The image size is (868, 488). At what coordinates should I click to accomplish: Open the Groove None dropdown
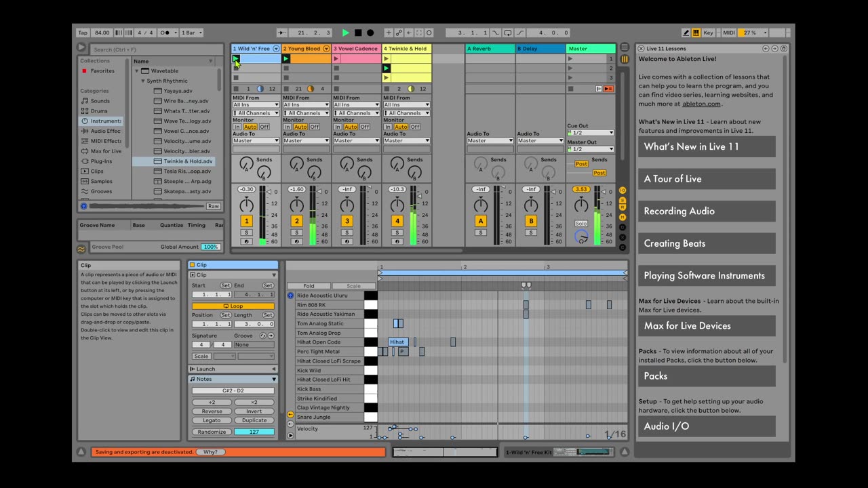[x=254, y=345]
